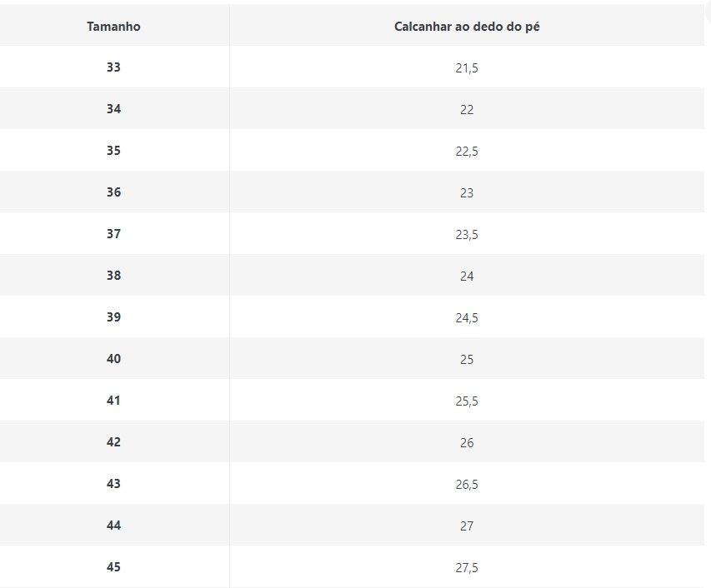Viewport: 711px width, 588px height.
Task: Click size 45 cell
Action: (x=113, y=567)
